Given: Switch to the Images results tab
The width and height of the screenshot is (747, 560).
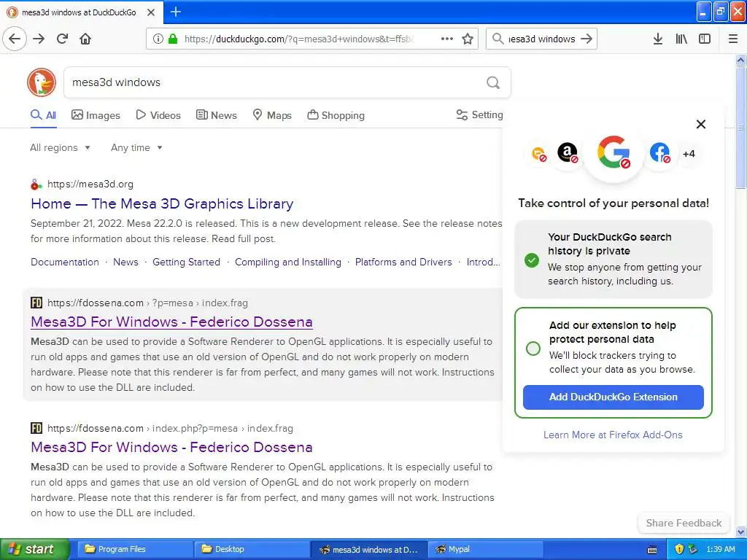Looking at the screenshot, I should click(x=96, y=115).
